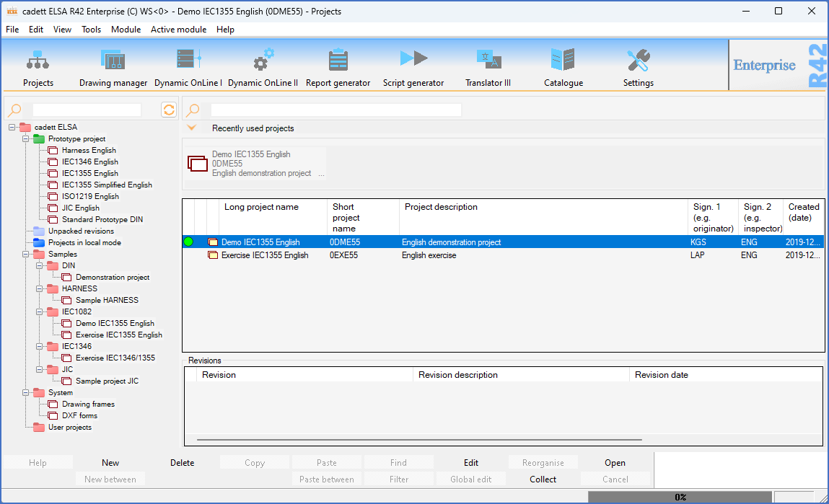Open the Catalogue module
This screenshot has height=504, width=829.
click(x=563, y=59)
